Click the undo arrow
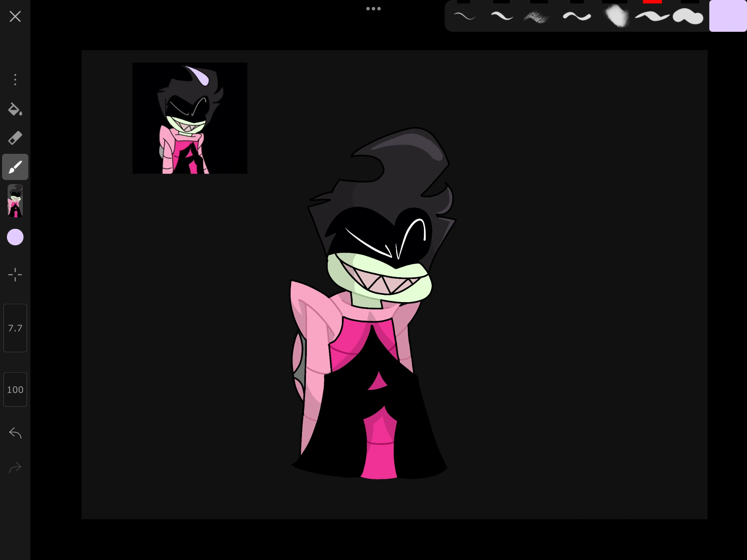This screenshot has width=747, height=560. (x=15, y=433)
